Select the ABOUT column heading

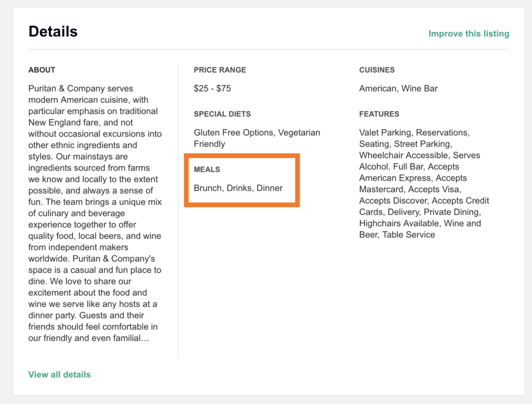coord(42,70)
